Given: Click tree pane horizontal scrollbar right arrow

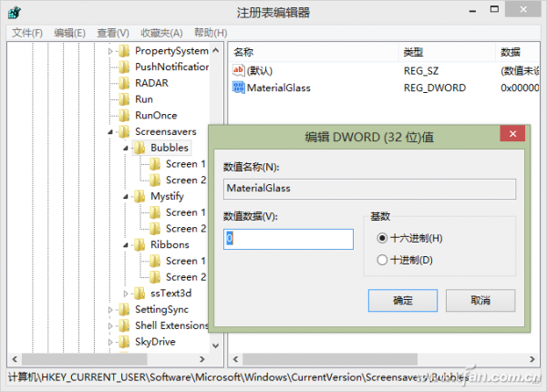Looking at the screenshot, I should (x=202, y=359).
